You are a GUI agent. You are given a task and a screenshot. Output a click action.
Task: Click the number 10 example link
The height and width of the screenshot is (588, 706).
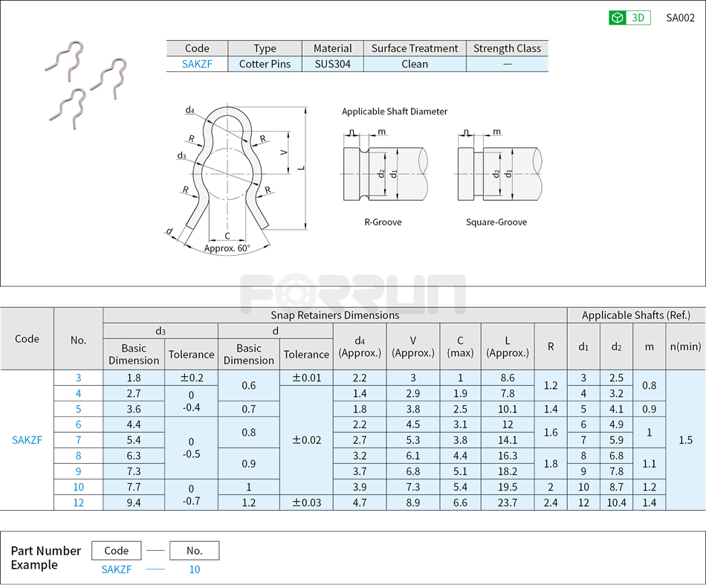(x=194, y=569)
